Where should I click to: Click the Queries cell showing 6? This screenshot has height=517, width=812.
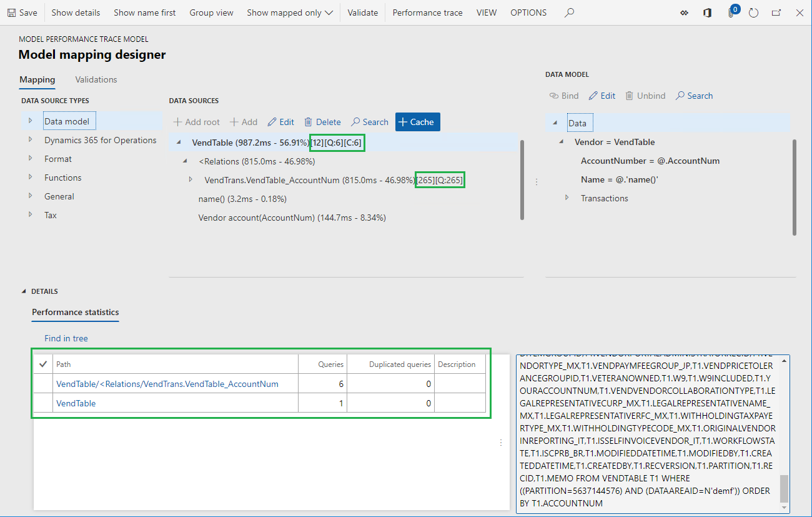[323, 384]
